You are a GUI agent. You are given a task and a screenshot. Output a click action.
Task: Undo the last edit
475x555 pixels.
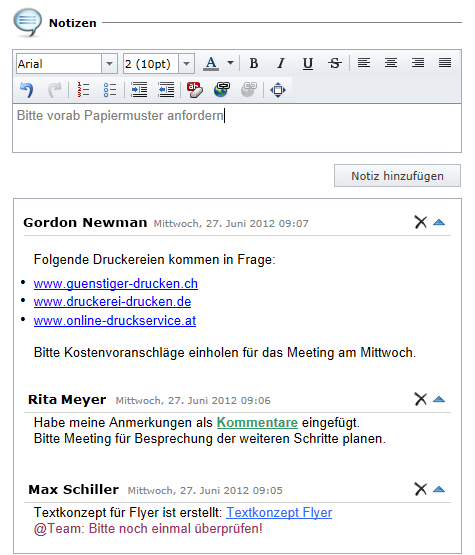[x=27, y=90]
